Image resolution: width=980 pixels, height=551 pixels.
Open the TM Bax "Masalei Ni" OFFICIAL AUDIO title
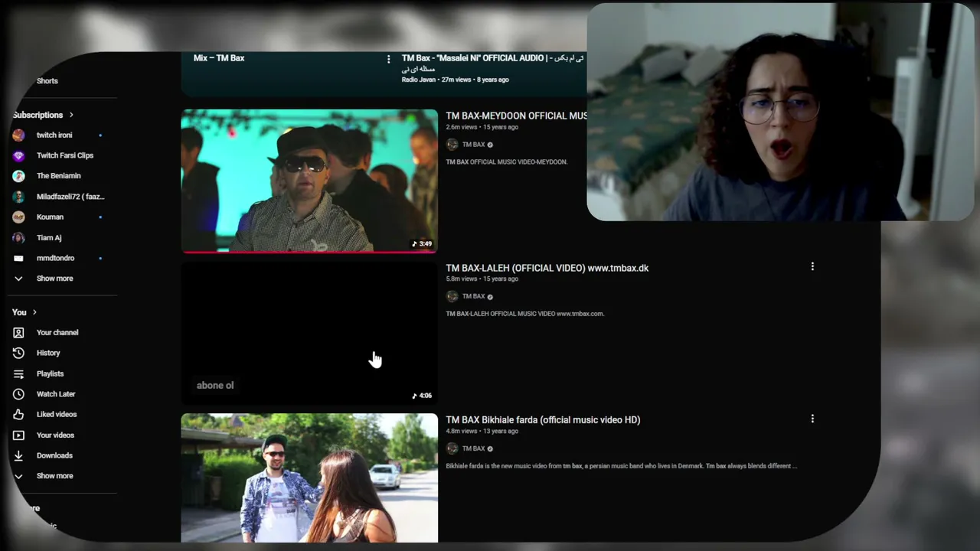(x=493, y=64)
